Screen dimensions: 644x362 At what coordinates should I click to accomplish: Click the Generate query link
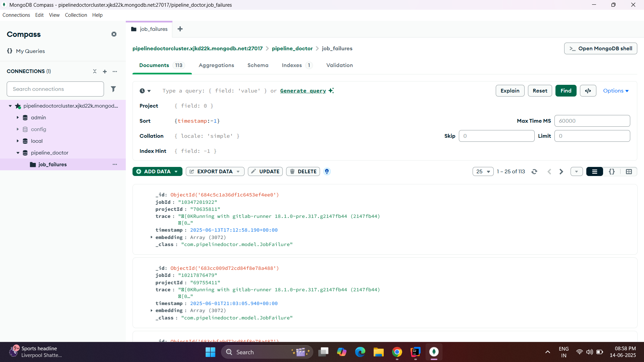pyautogui.click(x=303, y=91)
